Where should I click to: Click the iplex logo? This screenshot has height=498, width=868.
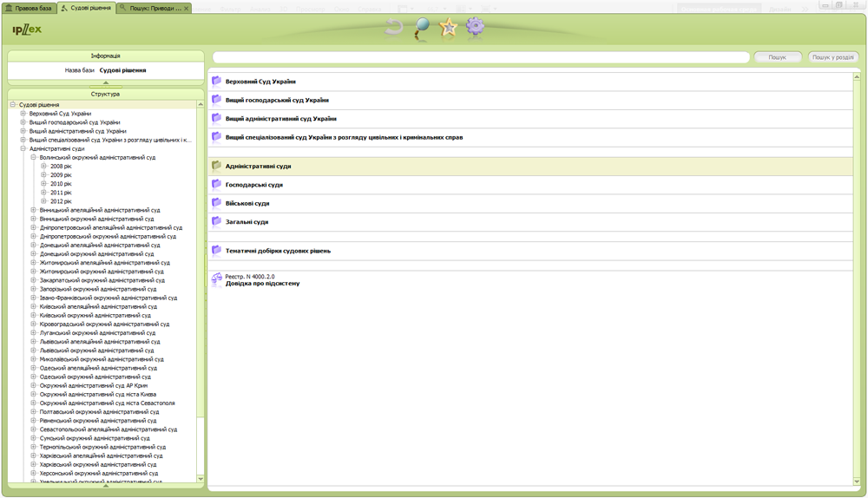[x=27, y=29]
